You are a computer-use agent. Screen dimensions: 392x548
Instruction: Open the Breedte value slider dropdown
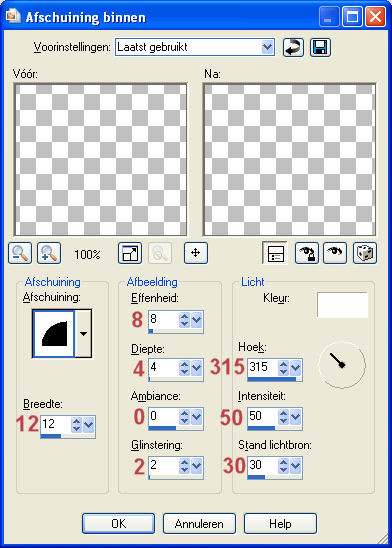click(88, 425)
